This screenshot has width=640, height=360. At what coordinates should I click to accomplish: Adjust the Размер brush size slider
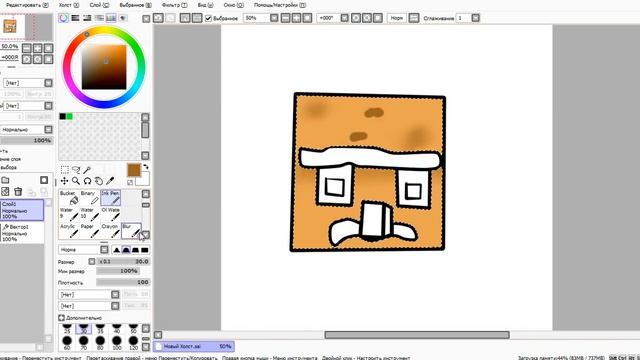[123, 261]
